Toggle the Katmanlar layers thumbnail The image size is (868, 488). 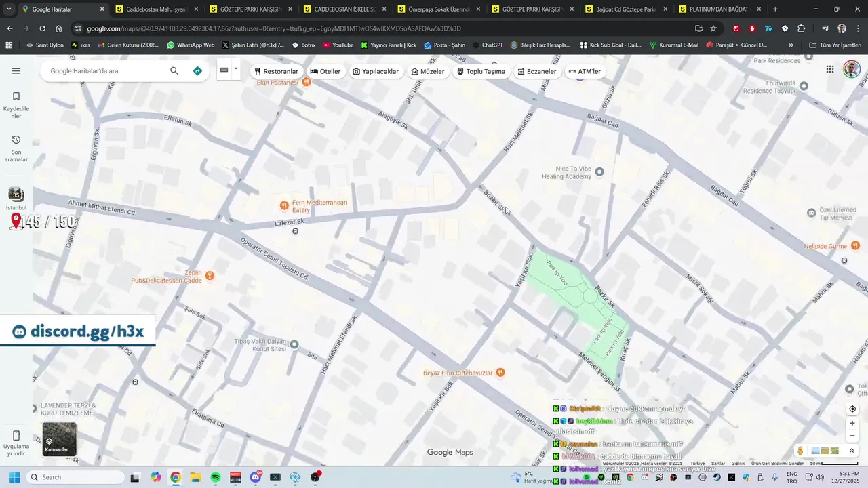coord(60,439)
